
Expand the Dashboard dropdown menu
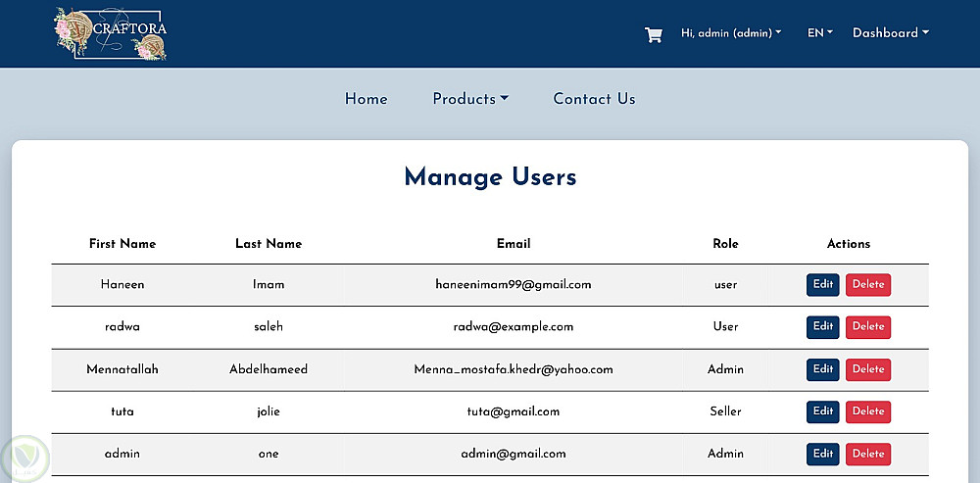(890, 33)
